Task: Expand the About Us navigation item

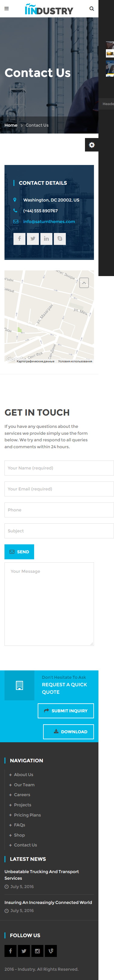Action: (x=10, y=775)
